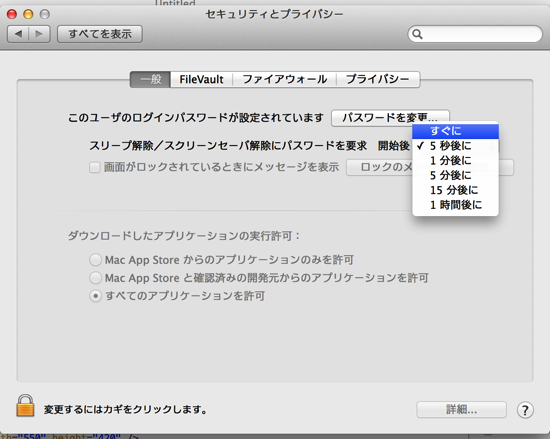Close the window with the red button
The width and height of the screenshot is (550, 439).
[x=12, y=14]
